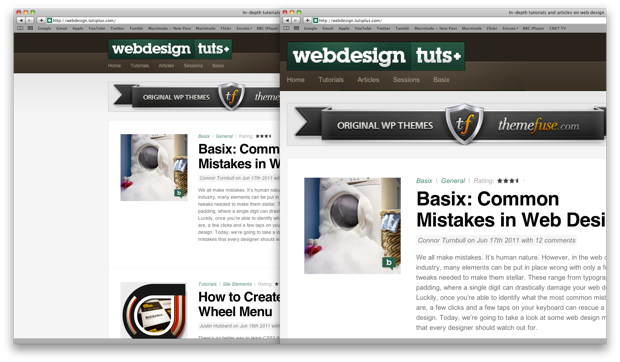
Task: Open the reading list book icon in front window
Action: point(287,28)
